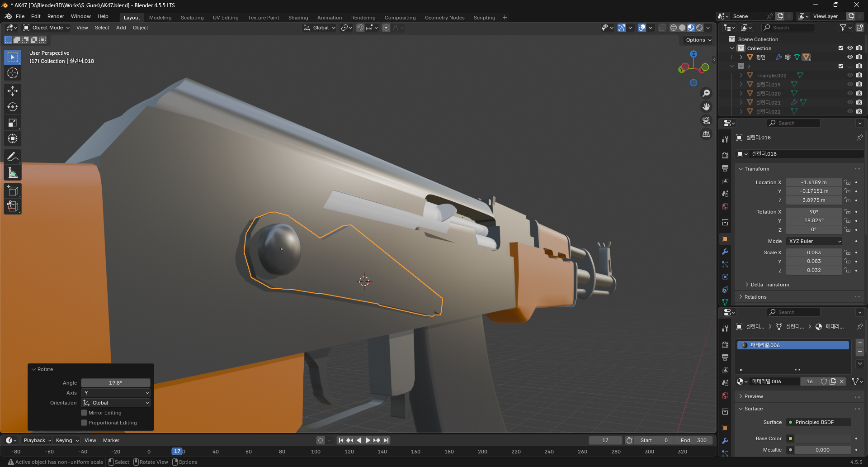Switch perspective/orthographic with the grid icon

pyautogui.click(x=706, y=134)
